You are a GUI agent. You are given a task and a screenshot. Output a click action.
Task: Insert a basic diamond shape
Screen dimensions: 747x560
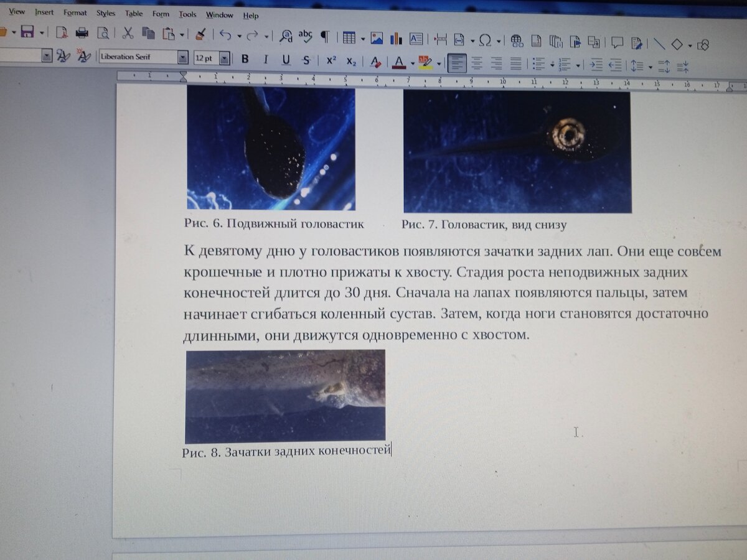coord(677,45)
